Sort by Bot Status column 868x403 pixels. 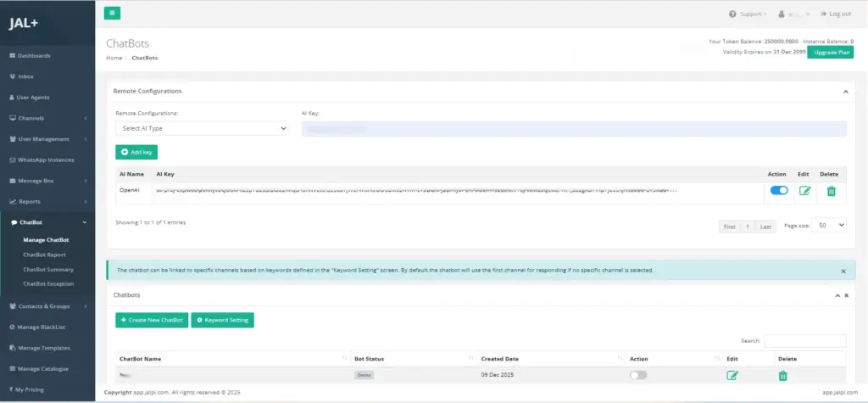point(414,359)
